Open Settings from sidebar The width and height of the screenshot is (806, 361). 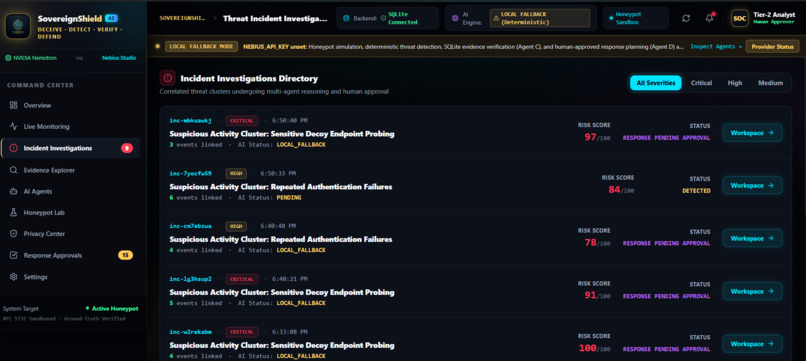pyautogui.click(x=70, y=277)
